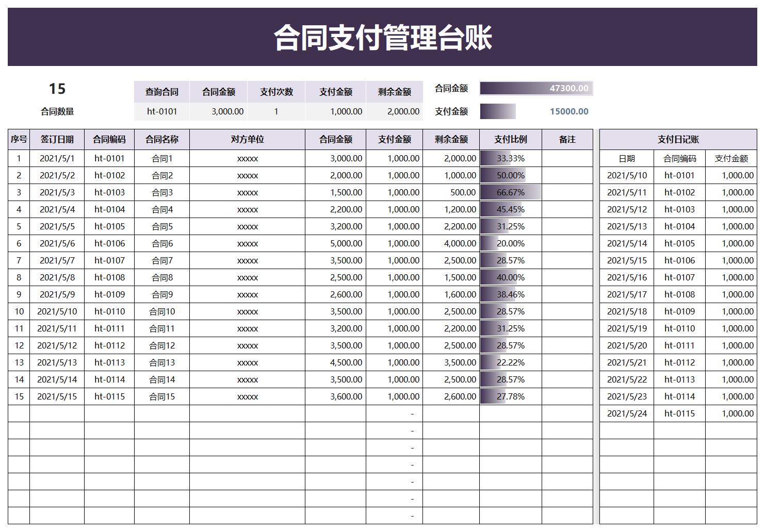Click contract amount 2,200.00 for 合同4
The height and width of the screenshot is (532, 765).
click(x=336, y=209)
